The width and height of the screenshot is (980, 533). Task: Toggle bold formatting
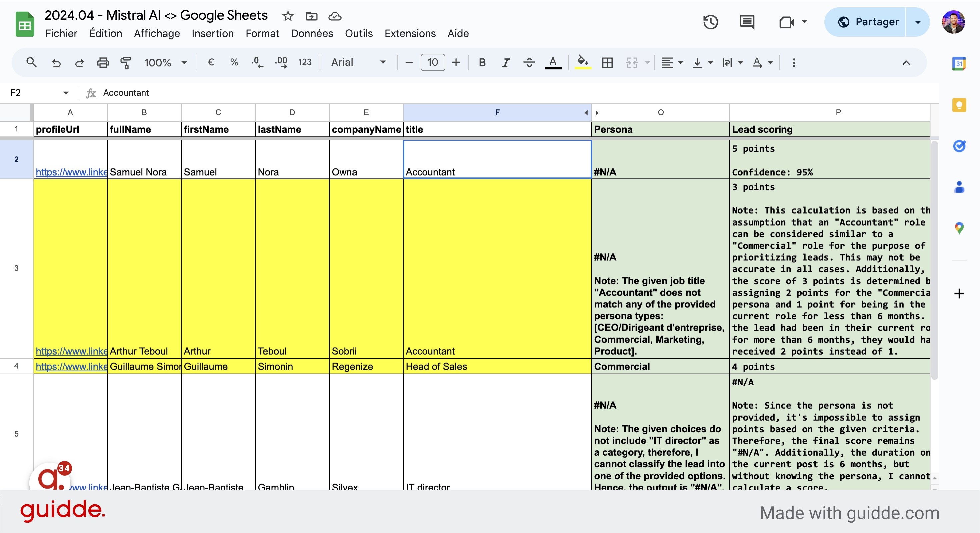coord(482,62)
